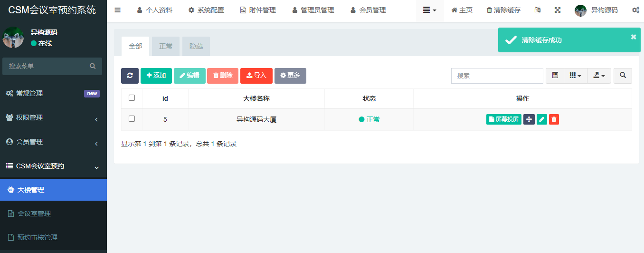Enter fullscreen using the expand icon

558,10
